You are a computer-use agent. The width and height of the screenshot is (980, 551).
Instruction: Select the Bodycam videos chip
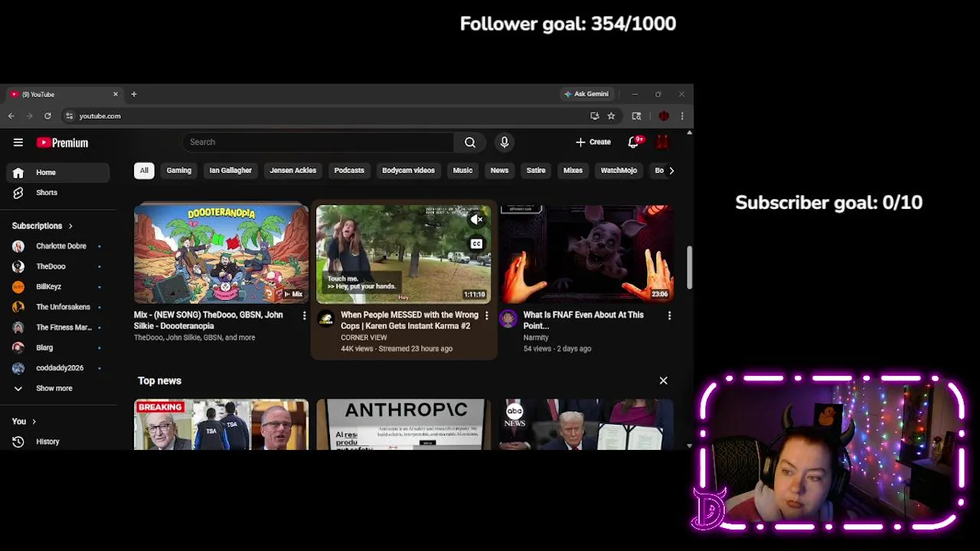point(408,170)
